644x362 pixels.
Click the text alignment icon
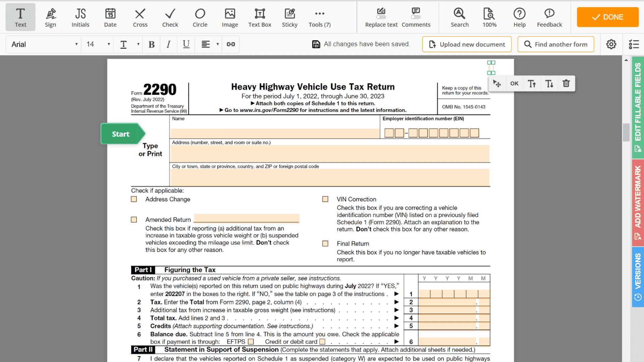pyautogui.click(x=206, y=44)
